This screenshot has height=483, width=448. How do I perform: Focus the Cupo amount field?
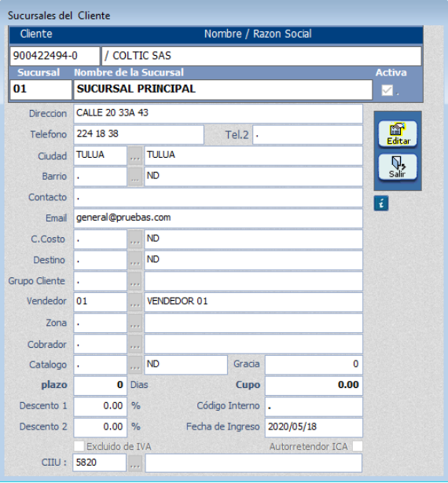[x=314, y=386]
